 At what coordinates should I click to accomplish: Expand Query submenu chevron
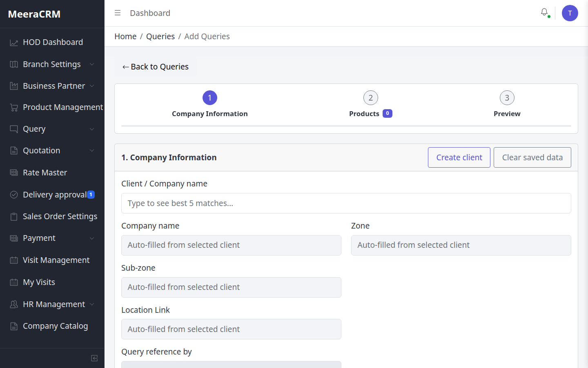(92, 129)
